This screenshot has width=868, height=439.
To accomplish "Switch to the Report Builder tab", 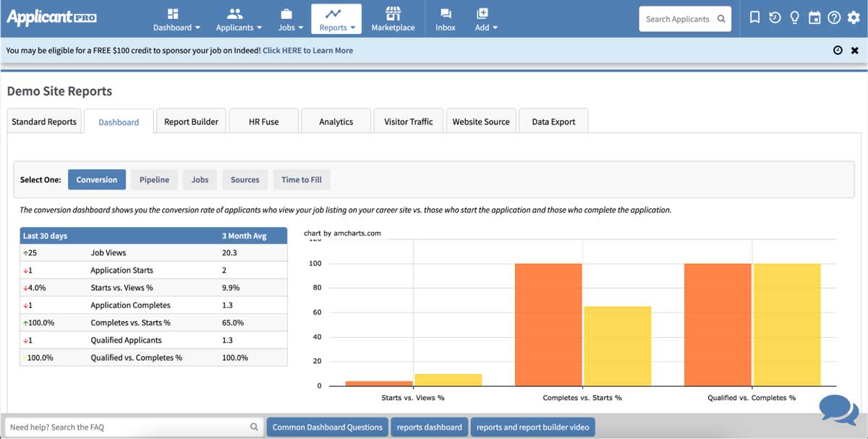I will click(191, 121).
